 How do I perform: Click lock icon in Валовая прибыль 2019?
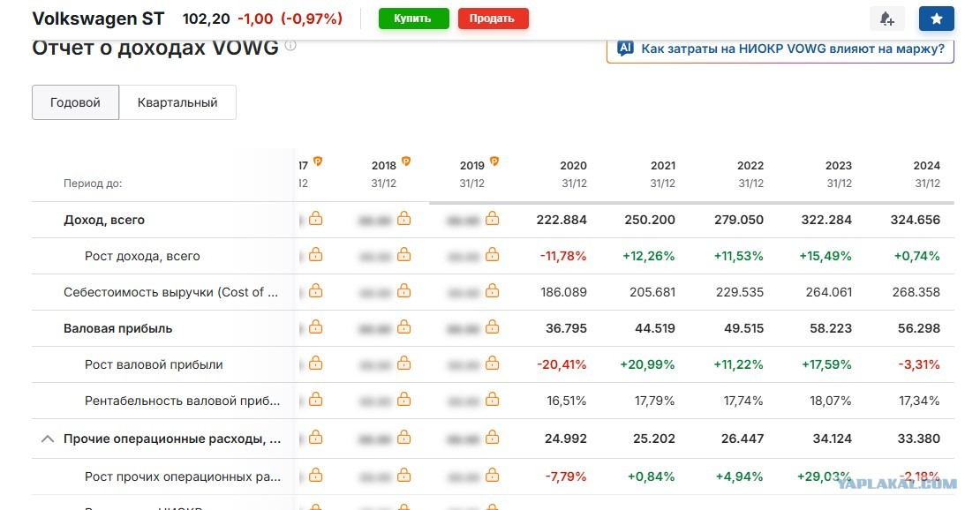tap(493, 326)
